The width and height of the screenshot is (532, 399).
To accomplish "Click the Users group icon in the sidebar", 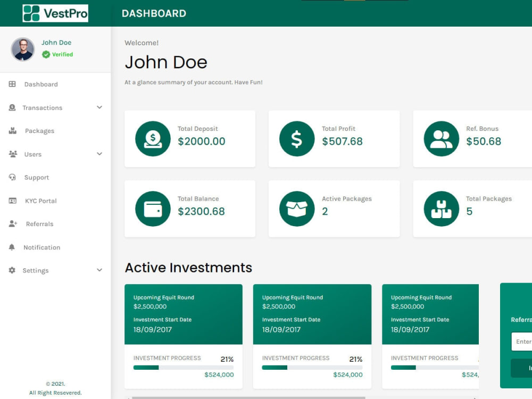I will [13, 154].
